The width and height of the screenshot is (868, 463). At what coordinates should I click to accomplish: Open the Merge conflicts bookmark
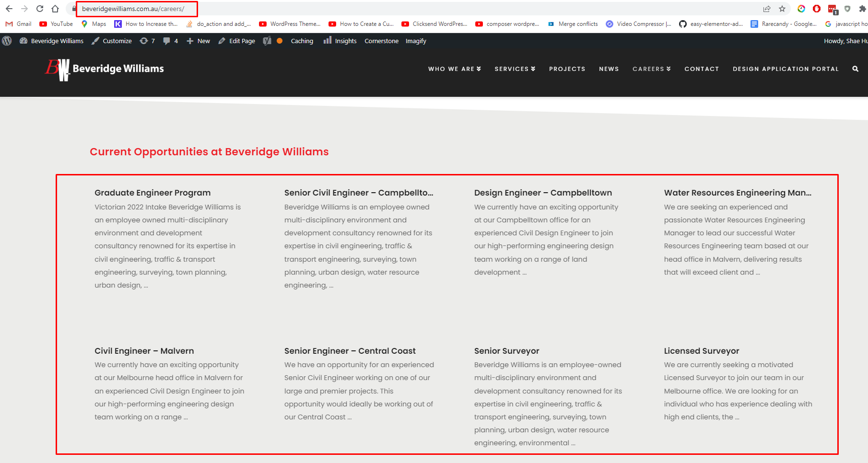pyautogui.click(x=573, y=24)
